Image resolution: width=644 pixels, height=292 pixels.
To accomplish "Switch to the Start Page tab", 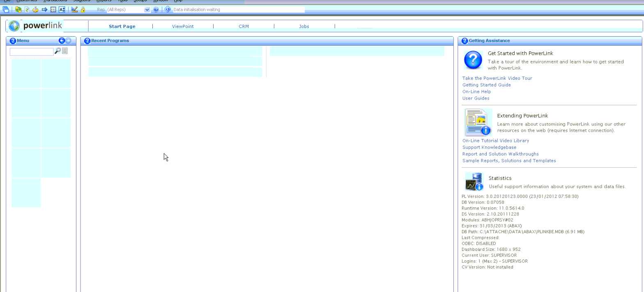I will 122,26.
